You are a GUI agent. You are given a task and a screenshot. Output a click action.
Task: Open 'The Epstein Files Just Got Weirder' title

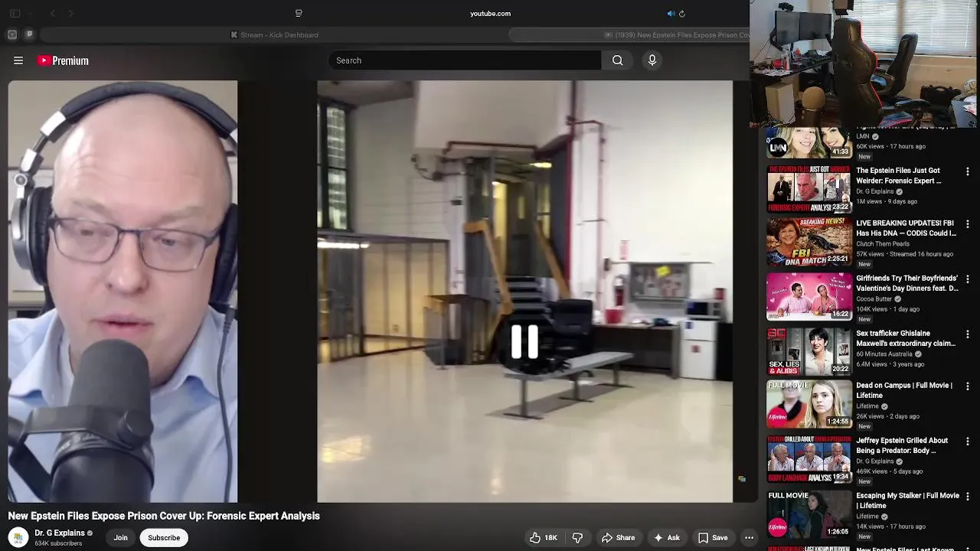click(x=898, y=175)
